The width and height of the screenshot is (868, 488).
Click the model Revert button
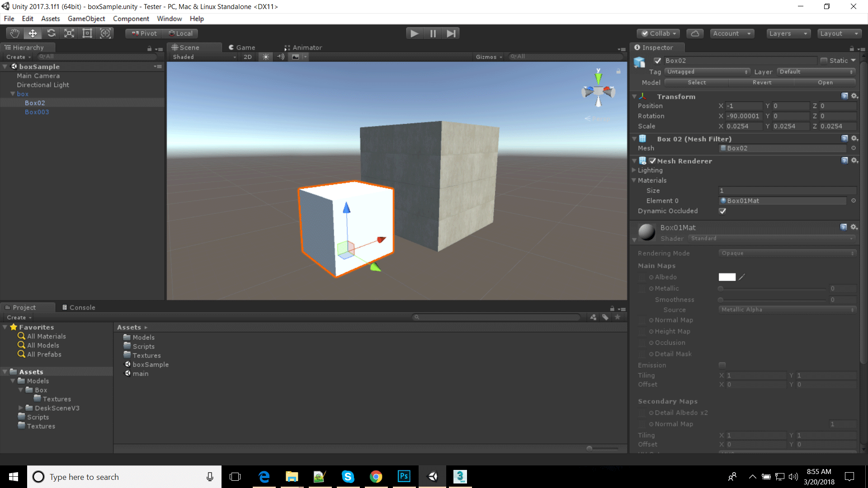point(762,83)
